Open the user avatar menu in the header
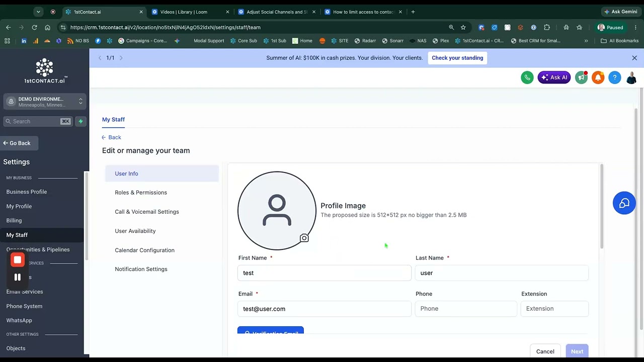 click(631, 77)
